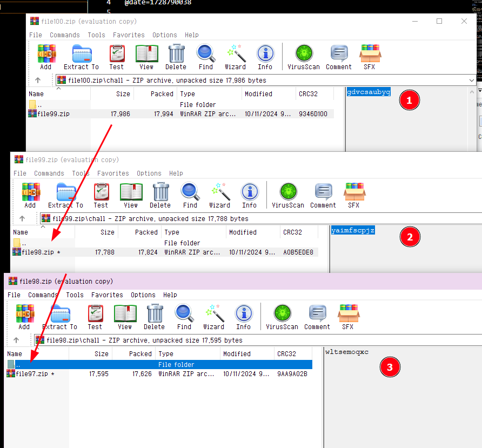Open View tool in file100.zip window
This screenshot has height=448, width=482.
pos(146,57)
